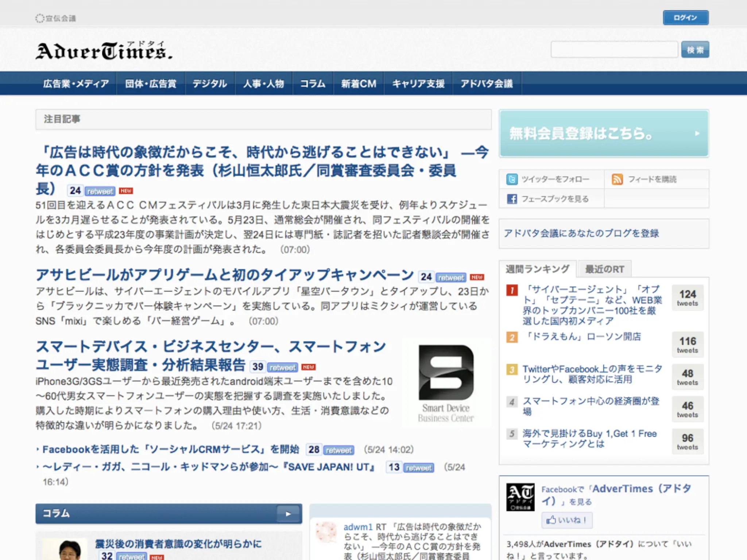Click the RSS feed icon
747x560 pixels.
pyautogui.click(x=617, y=179)
